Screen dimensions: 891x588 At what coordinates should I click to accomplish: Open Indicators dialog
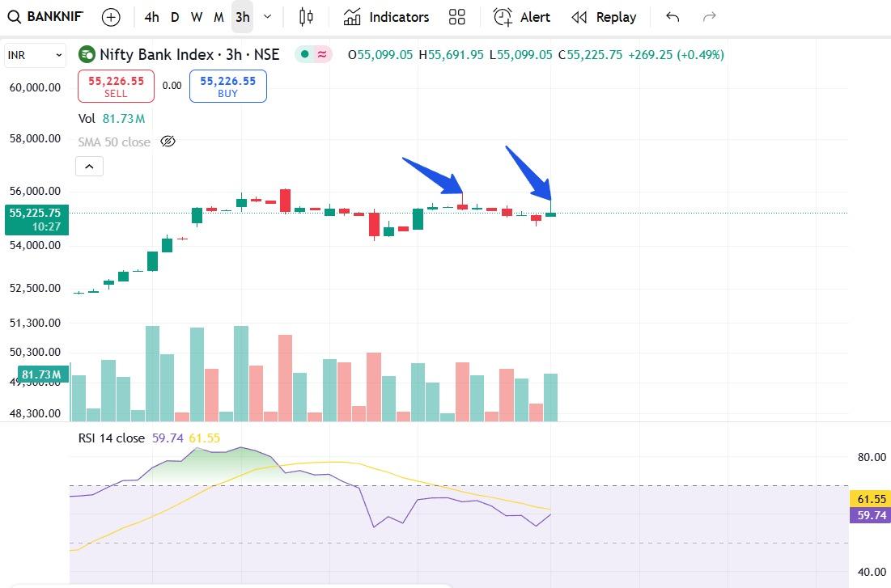coord(386,17)
